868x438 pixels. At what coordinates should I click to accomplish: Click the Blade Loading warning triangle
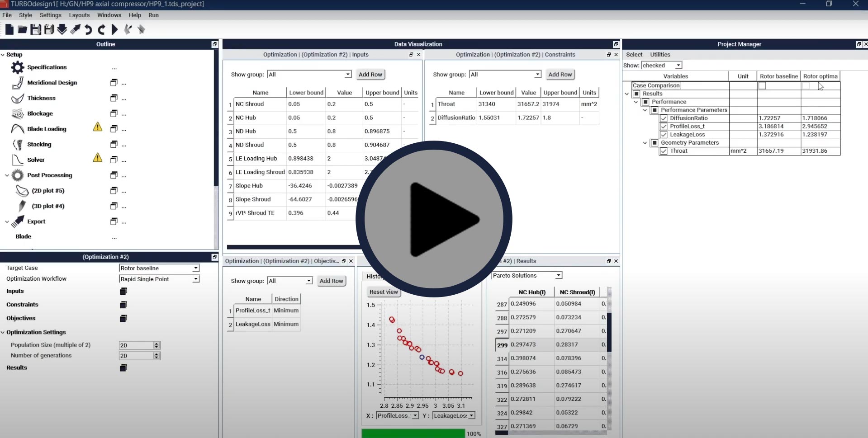pyautogui.click(x=97, y=127)
